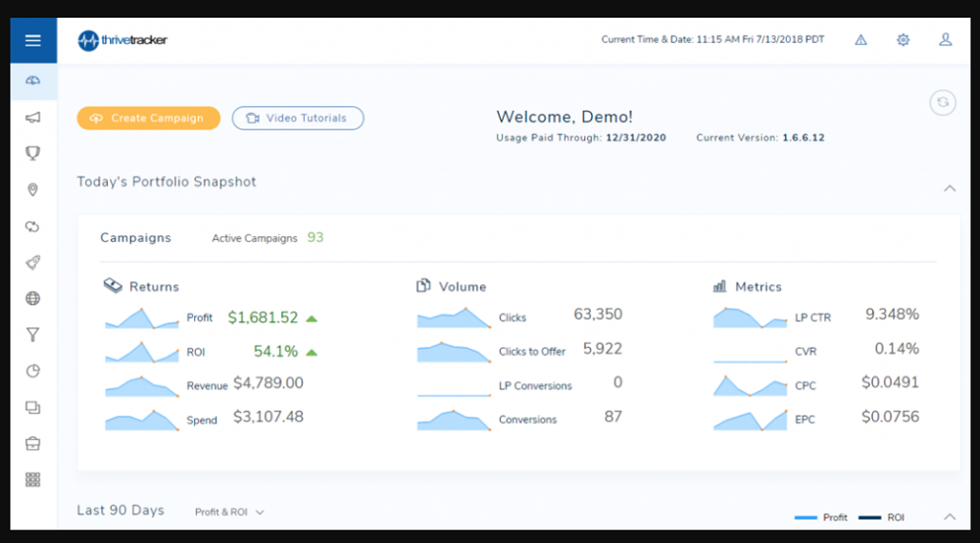Viewport: 980px width, 543px height.
Task: Click the trophy icon in sidebar
Action: (33, 153)
